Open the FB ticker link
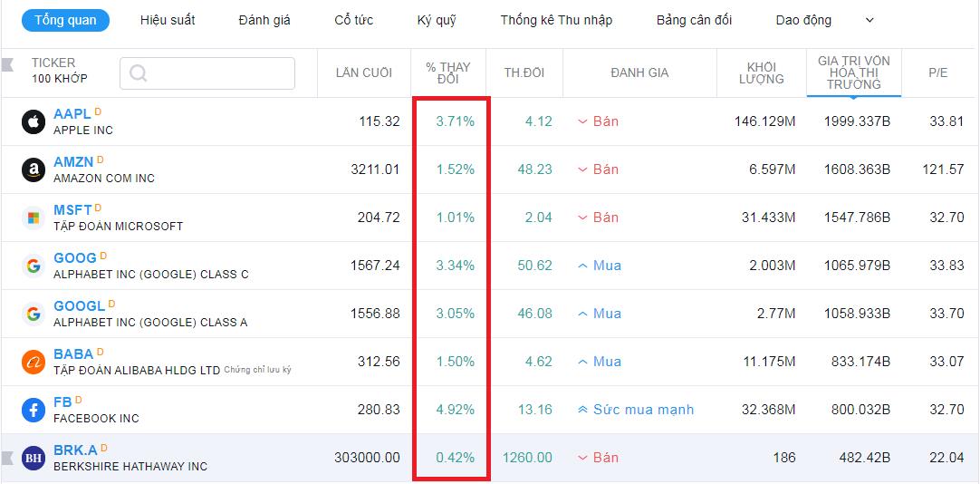The width and height of the screenshot is (980, 484). click(63, 402)
